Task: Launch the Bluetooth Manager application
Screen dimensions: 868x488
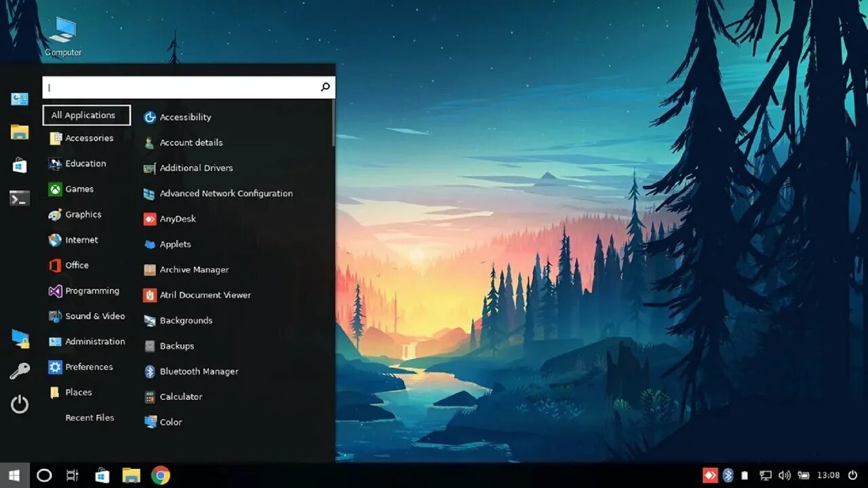Action: pyautogui.click(x=199, y=371)
